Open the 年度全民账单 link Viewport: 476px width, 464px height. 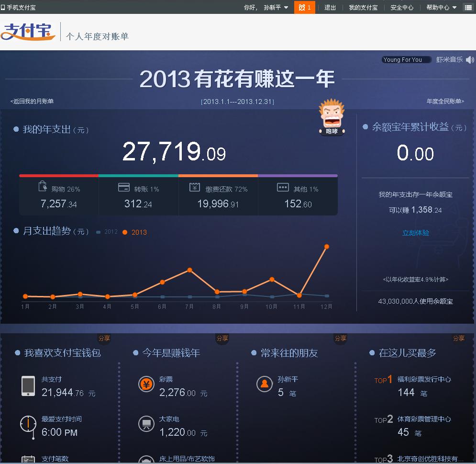445,101
